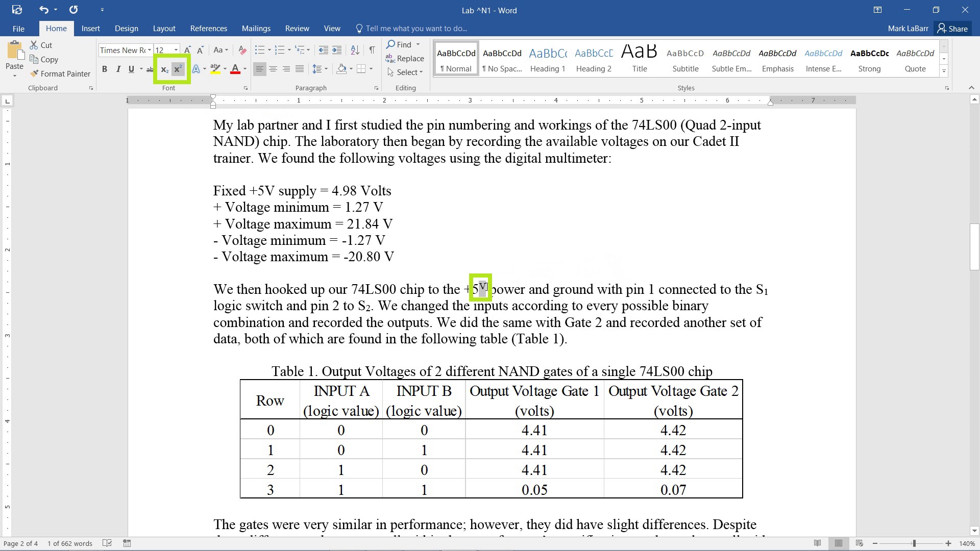The height and width of the screenshot is (551, 980).
Task: Open the Font Size dropdown
Action: click(174, 51)
